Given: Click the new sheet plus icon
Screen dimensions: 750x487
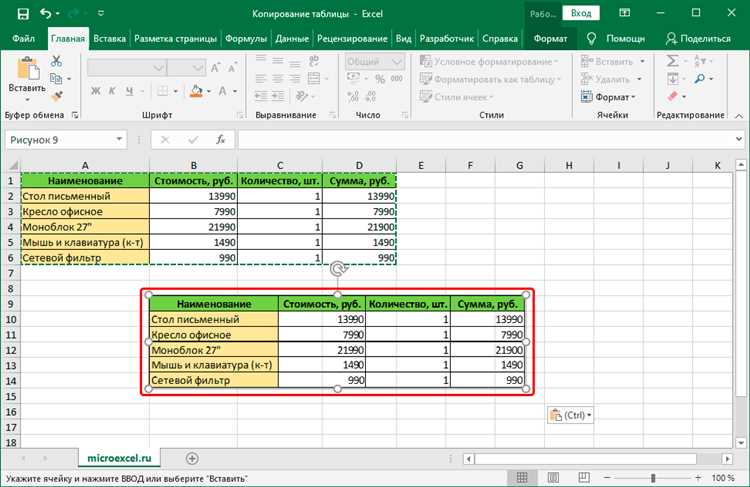Looking at the screenshot, I should click(x=192, y=458).
